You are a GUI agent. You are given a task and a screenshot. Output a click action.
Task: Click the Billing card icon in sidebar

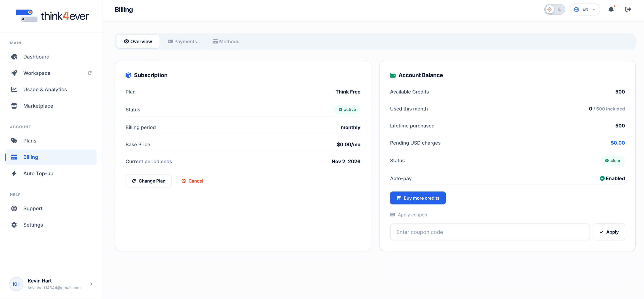click(x=14, y=157)
